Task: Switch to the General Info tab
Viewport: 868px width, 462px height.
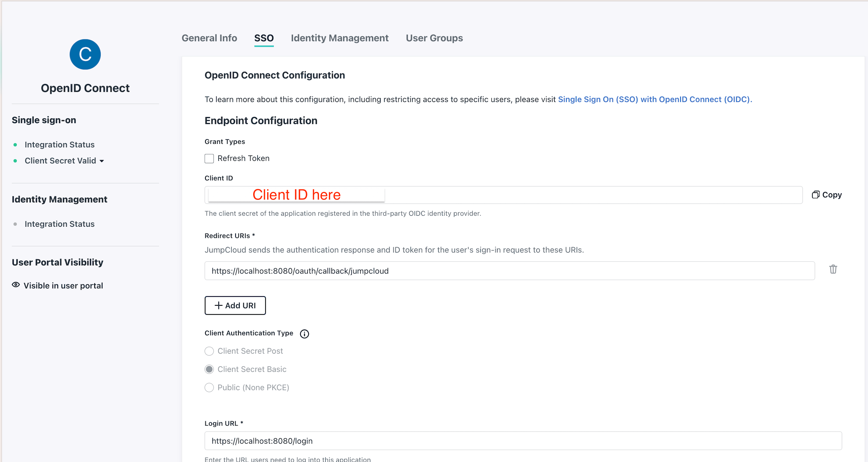Action: click(209, 38)
